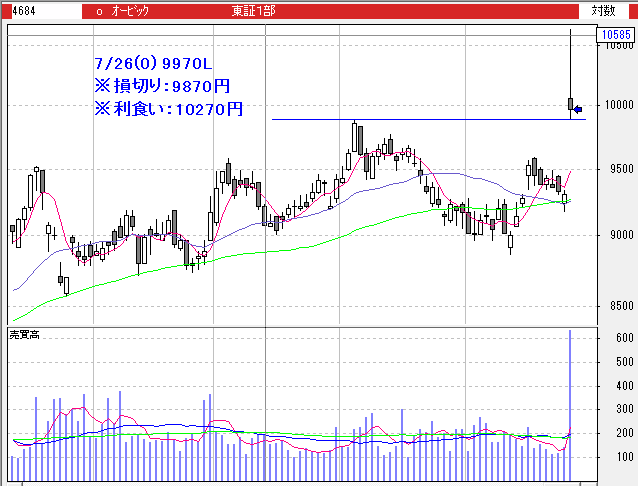Click the horizontal resistance line on chart
This screenshot has width=638, height=486.
tap(420, 120)
